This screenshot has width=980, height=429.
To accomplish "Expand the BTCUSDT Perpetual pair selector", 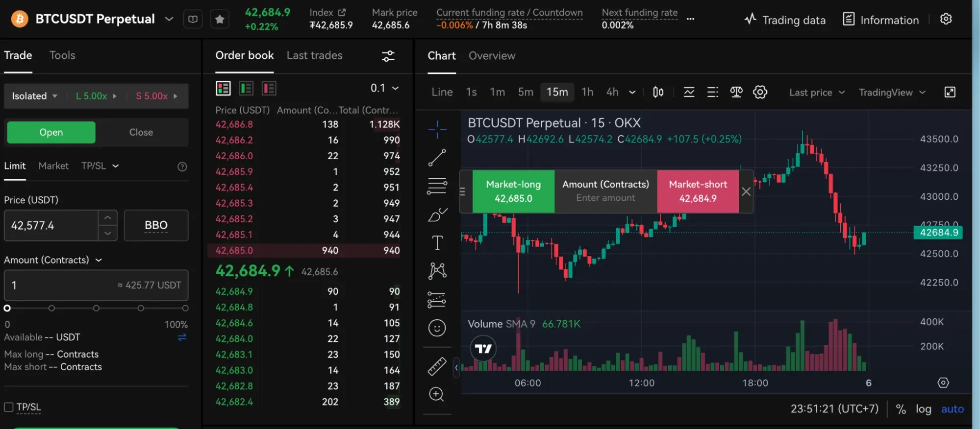I will pyautogui.click(x=169, y=19).
